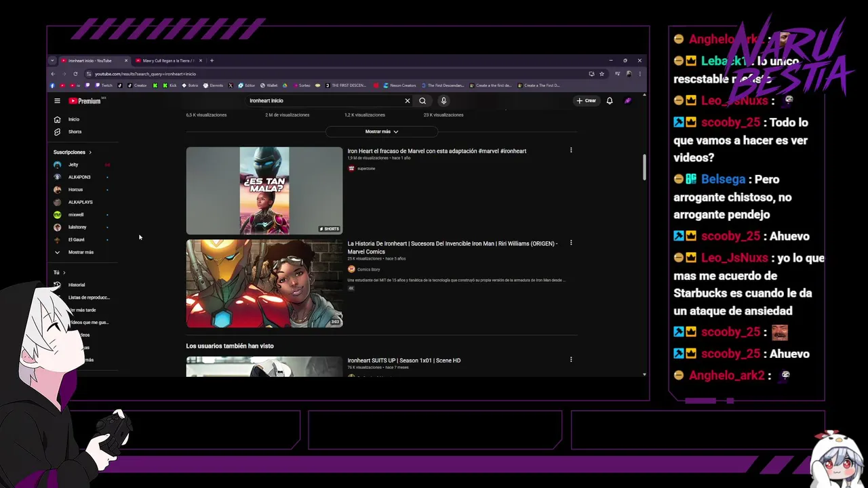Image resolution: width=868 pixels, height=488 pixels.
Task: Go back in browser history
Action: coord(52,74)
